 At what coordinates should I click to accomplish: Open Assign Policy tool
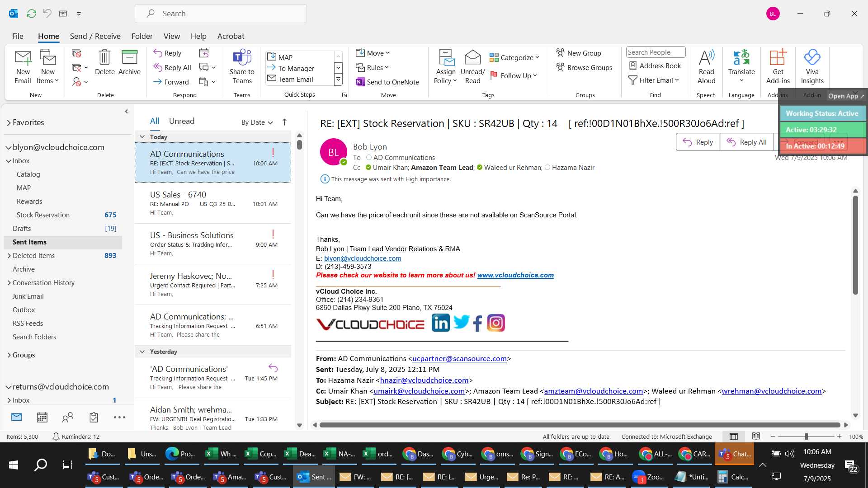446,67
